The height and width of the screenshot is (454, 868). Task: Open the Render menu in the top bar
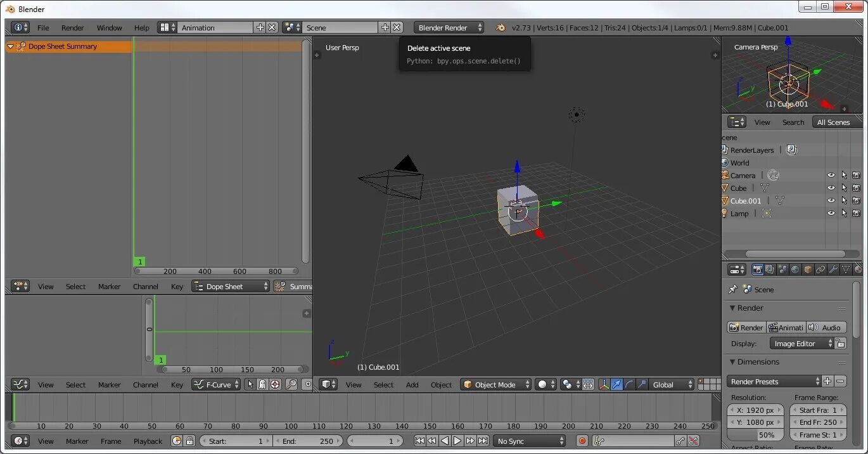click(73, 27)
